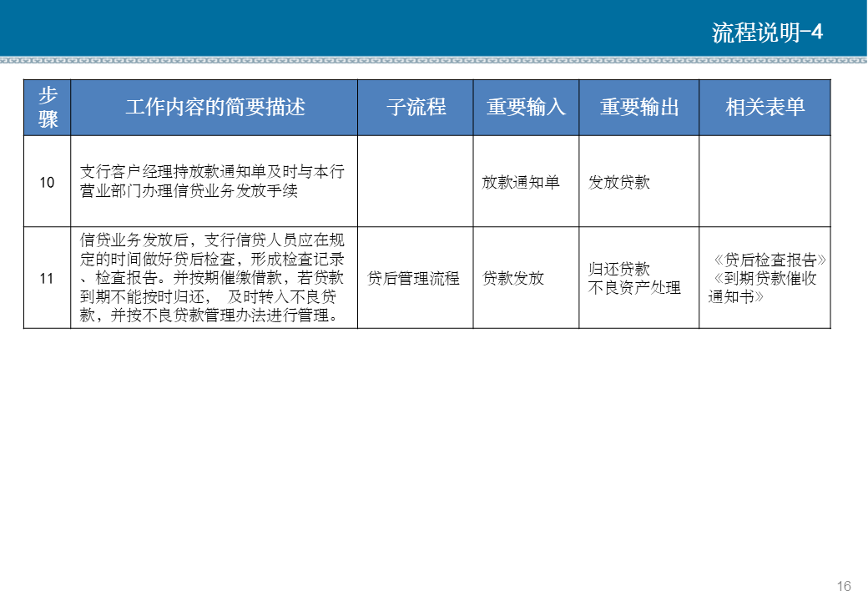
Task: Click step number 10 cell
Action: point(47,181)
